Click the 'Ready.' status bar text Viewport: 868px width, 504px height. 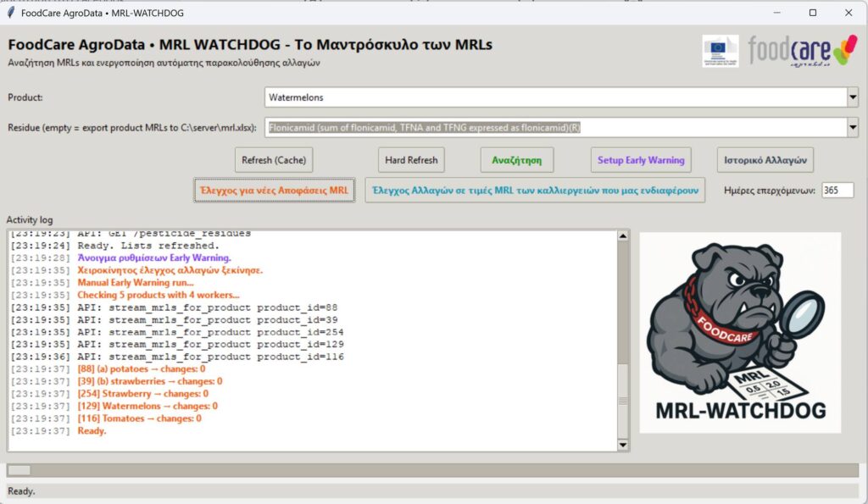point(21,491)
